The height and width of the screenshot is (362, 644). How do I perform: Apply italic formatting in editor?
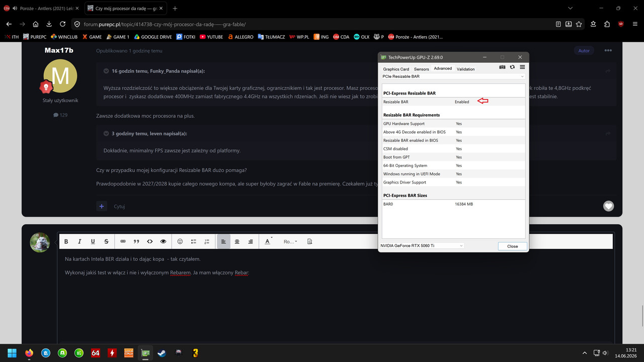point(79,241)
